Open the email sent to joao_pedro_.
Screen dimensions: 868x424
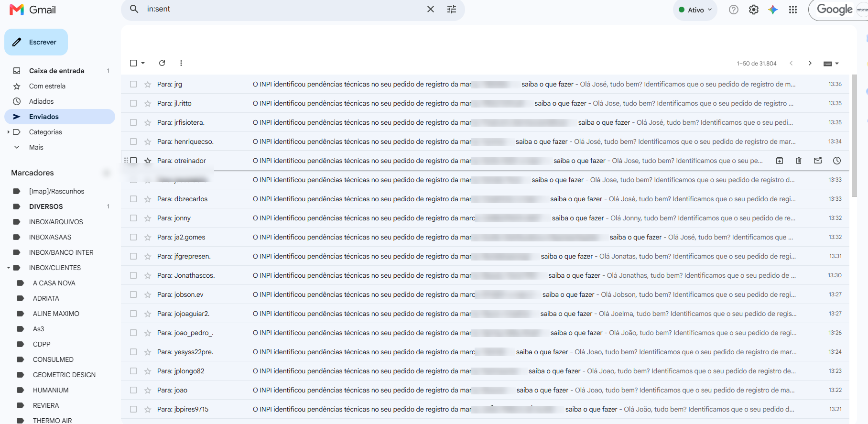[x=485, y=333]
